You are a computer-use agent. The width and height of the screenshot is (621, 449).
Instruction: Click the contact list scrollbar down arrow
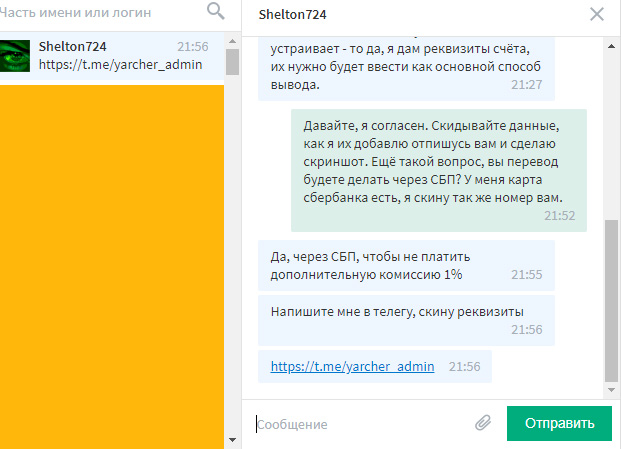(x=232, y=439)
